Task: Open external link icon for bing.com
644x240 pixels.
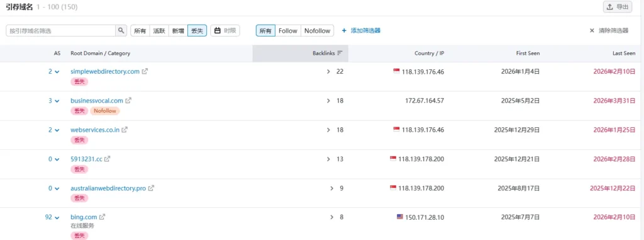Action: click(102, 217)
